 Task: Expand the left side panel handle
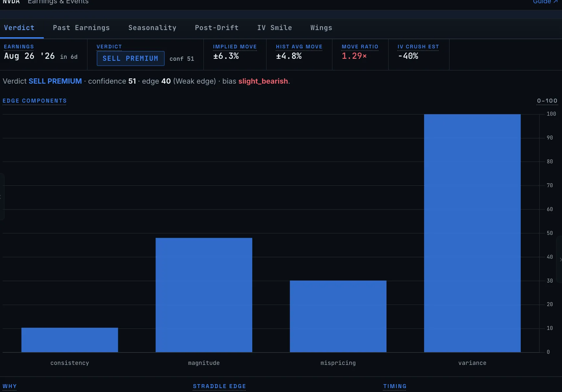[x=2, y=197]
